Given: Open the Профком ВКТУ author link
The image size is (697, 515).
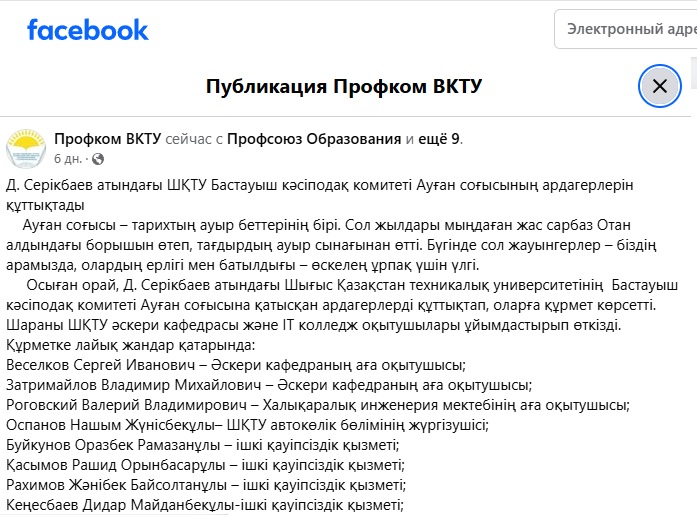Looking at the screenshot, I should point(106,139).
